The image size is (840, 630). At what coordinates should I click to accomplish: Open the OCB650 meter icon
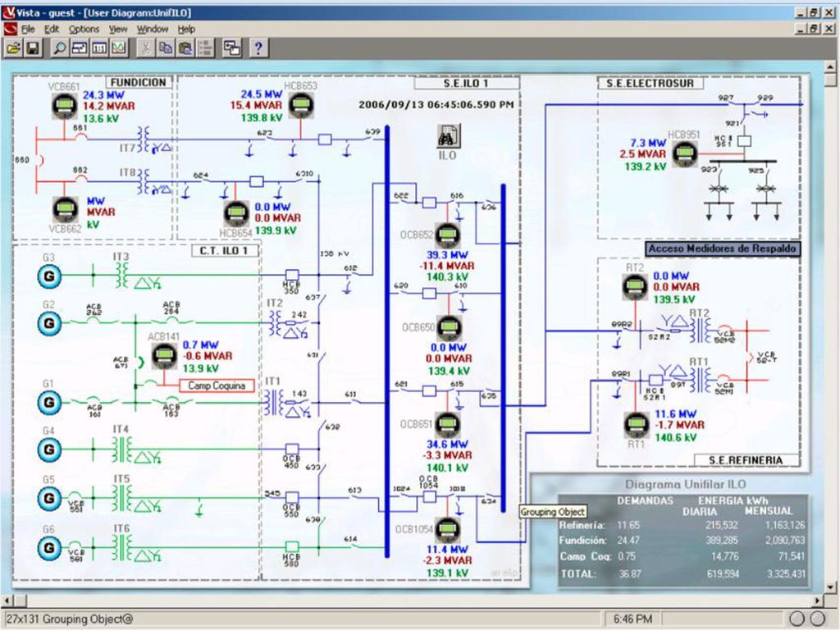coord(450,327)
